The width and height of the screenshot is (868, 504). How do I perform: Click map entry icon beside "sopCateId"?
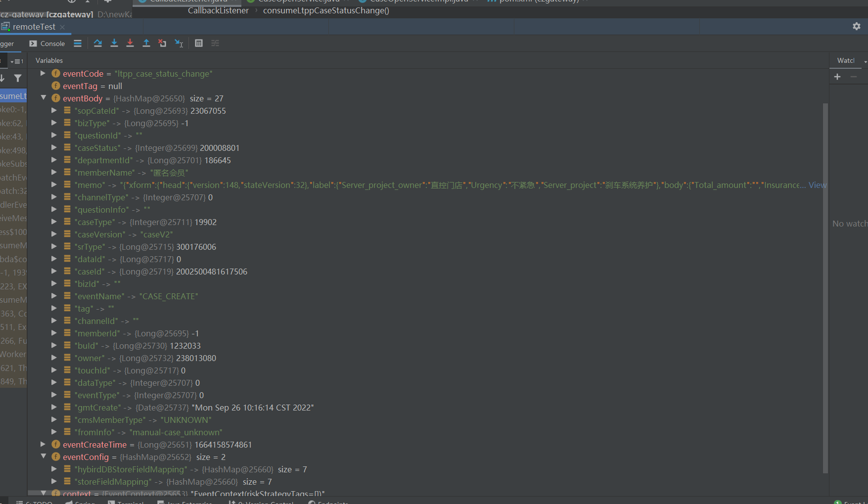[x=67, y=110]
